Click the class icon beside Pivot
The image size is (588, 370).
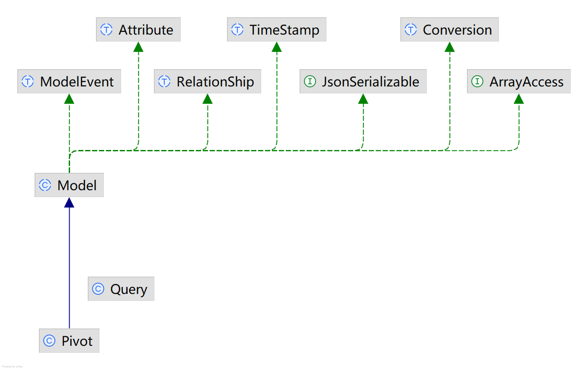pyautogui.click(x=49, y=341)
